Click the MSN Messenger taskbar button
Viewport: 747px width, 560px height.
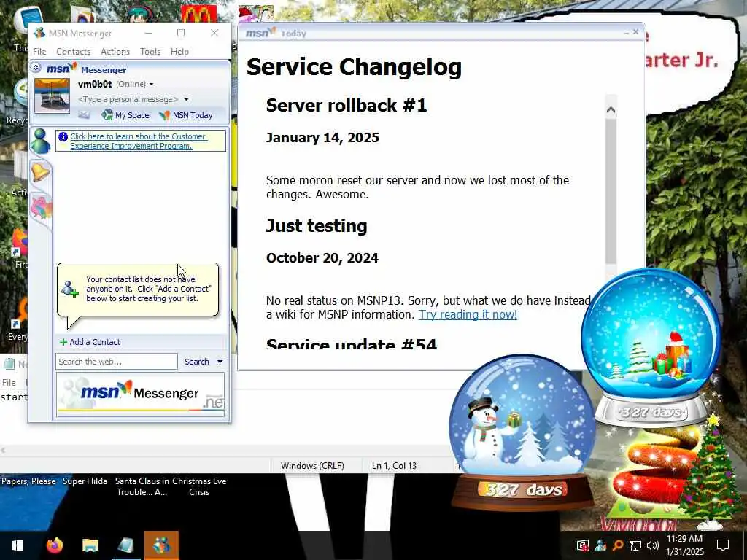tap(161, 545)
